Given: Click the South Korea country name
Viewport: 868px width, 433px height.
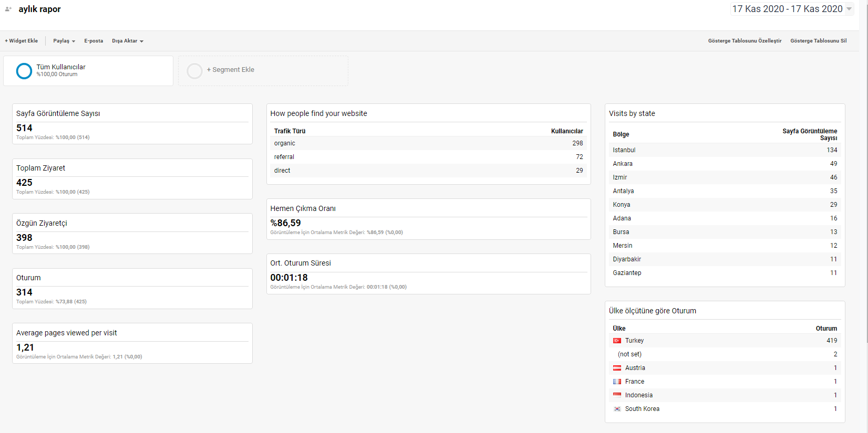Looking at the screenshot, I should tap(642, 409).
